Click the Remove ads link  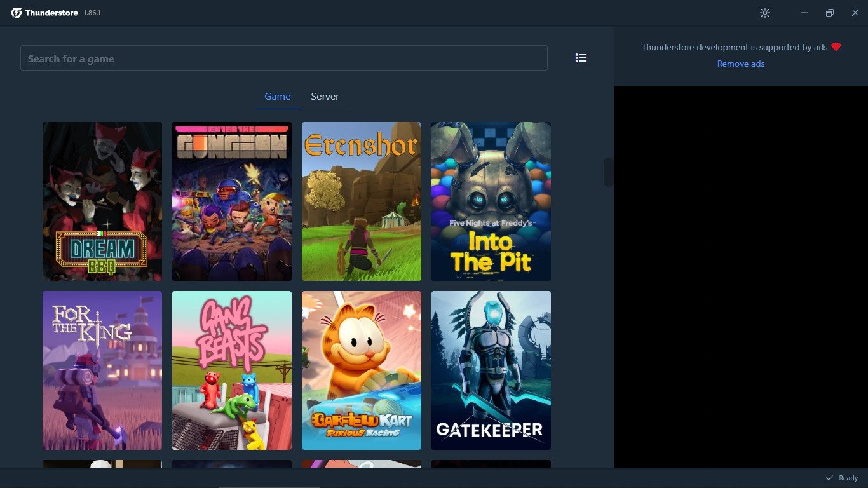tap(741, 64)
